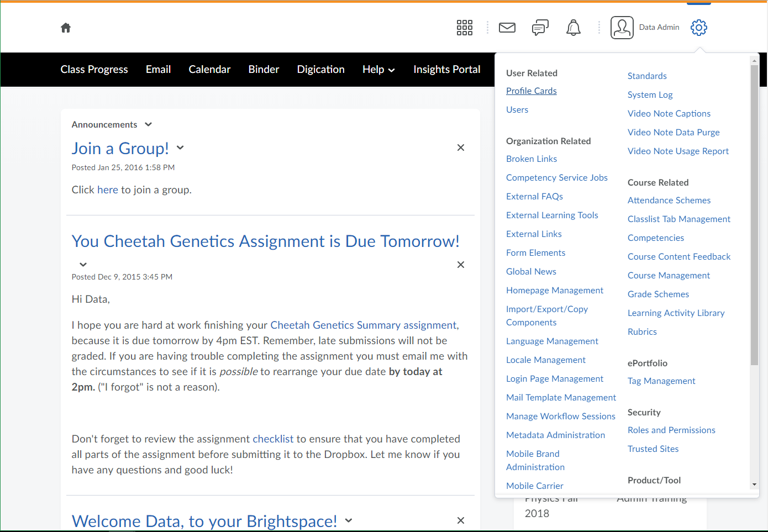The image size is (768, 532).
Task: Click the Data Admin profile avatar
Action: tap(622, 28)
